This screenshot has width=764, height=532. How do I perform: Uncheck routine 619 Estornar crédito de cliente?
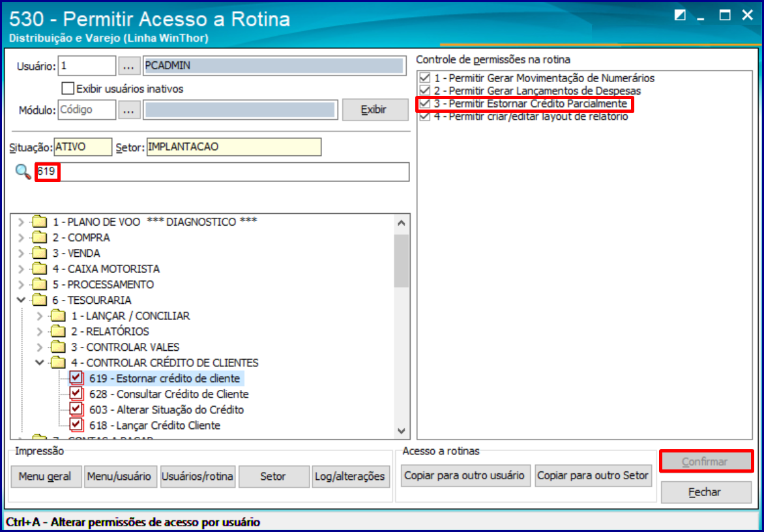point(77,378)
